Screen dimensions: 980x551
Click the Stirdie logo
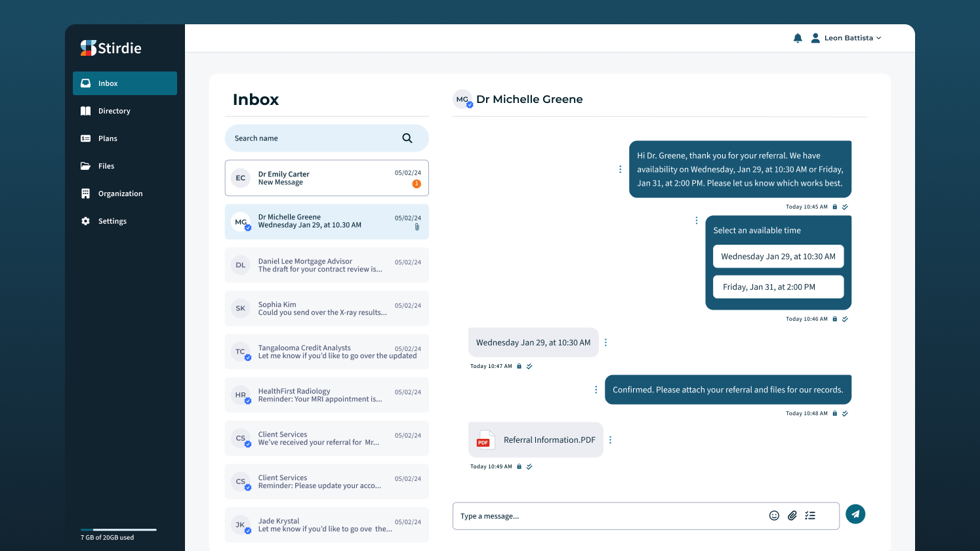[111, 48]
